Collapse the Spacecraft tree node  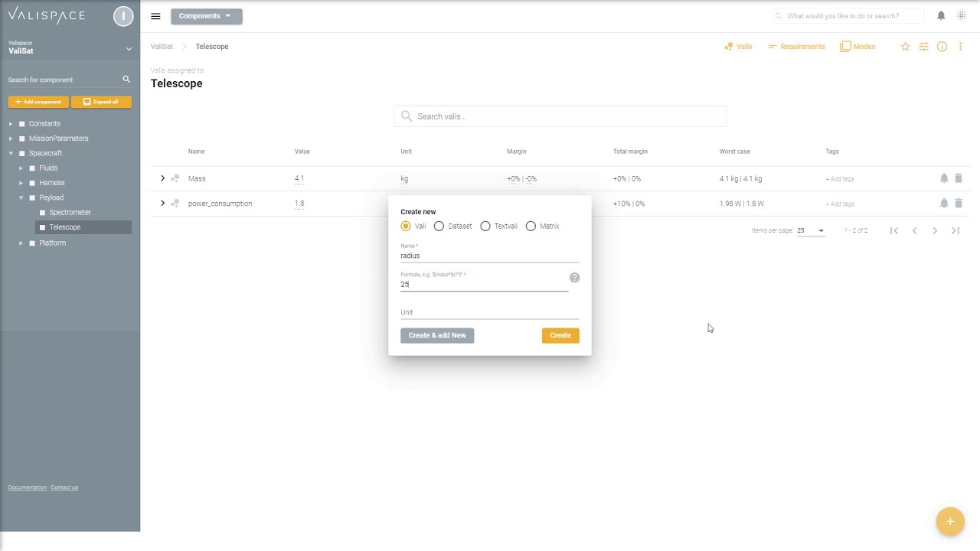click(x=11, y=153)
